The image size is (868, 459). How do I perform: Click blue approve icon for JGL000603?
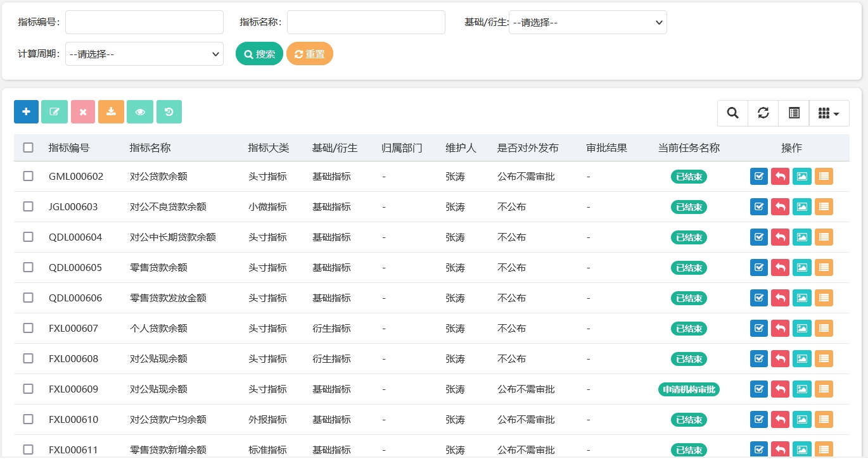click(759, 207)
